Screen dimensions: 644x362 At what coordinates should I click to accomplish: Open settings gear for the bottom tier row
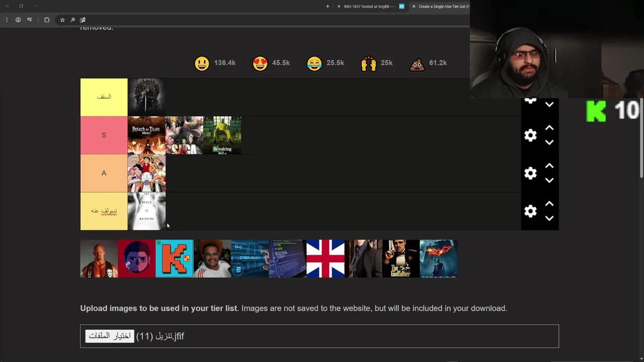pos(530,211)
